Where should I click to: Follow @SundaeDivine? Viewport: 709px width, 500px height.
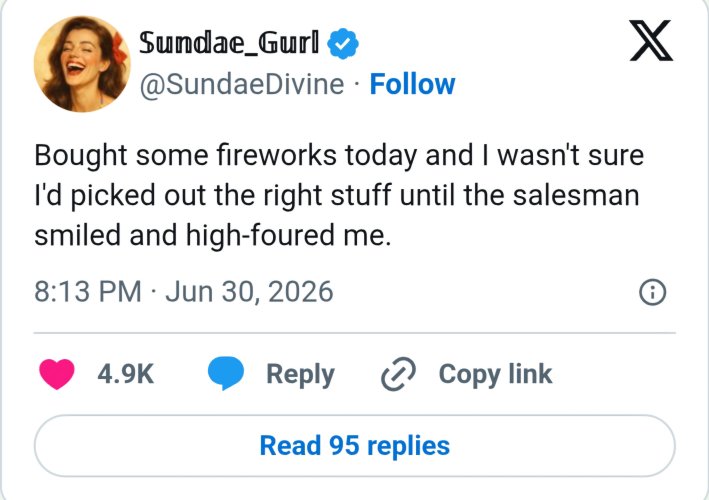412,84
